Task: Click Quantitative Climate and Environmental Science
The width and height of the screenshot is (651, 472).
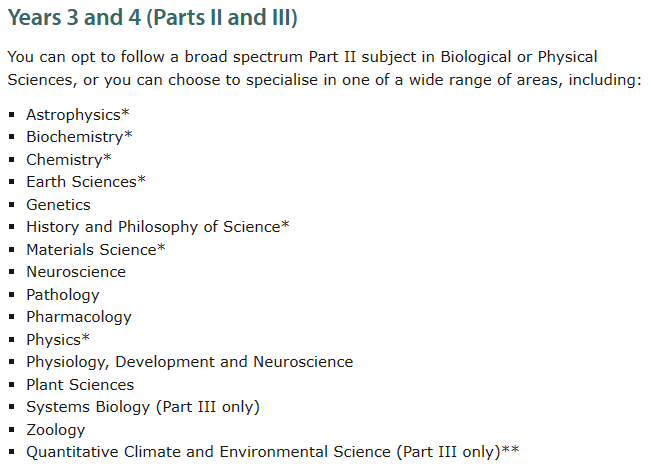Action: 208,452
